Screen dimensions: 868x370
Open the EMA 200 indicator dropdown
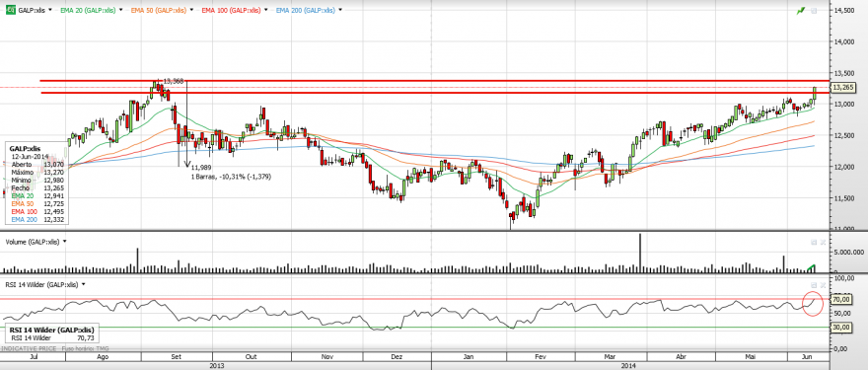[x=340, y=10]
